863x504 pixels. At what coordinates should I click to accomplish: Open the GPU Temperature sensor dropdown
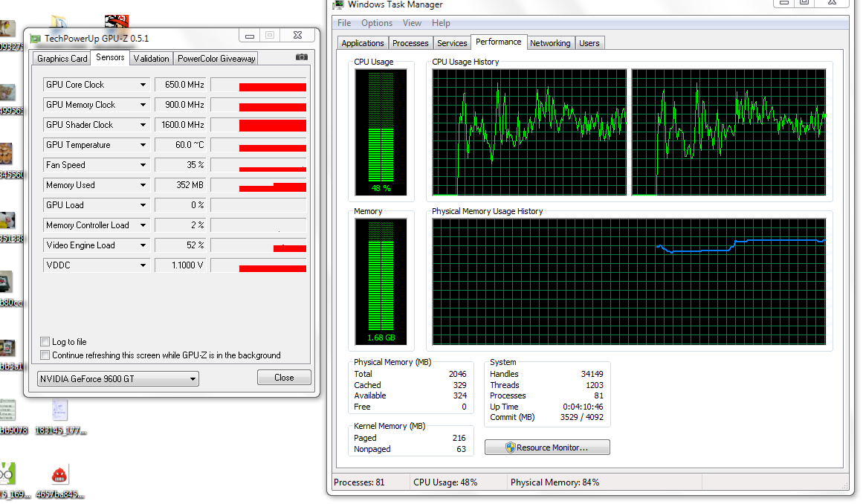coord(143,145)
